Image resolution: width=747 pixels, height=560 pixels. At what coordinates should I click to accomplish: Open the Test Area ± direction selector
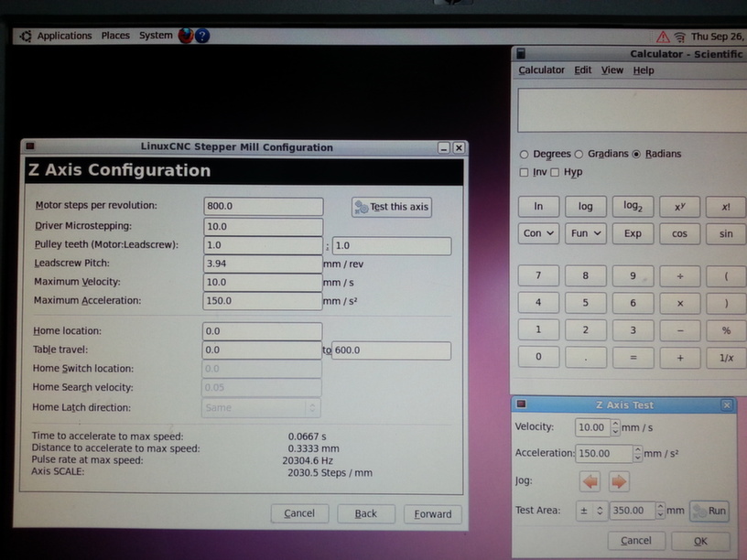(591, 511)
